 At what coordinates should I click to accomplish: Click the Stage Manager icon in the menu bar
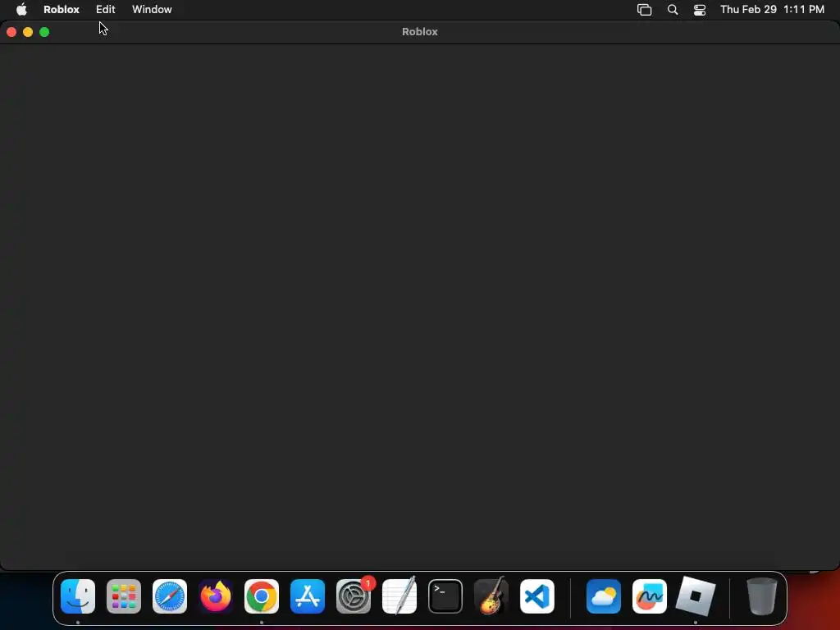pyautogui.click(x=645, y=10)
